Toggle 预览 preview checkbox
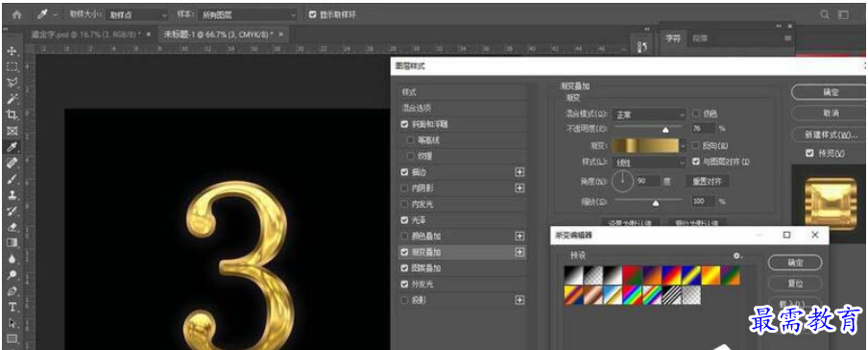The width and height of the screenshot is (868, 350). click(809, 153)
